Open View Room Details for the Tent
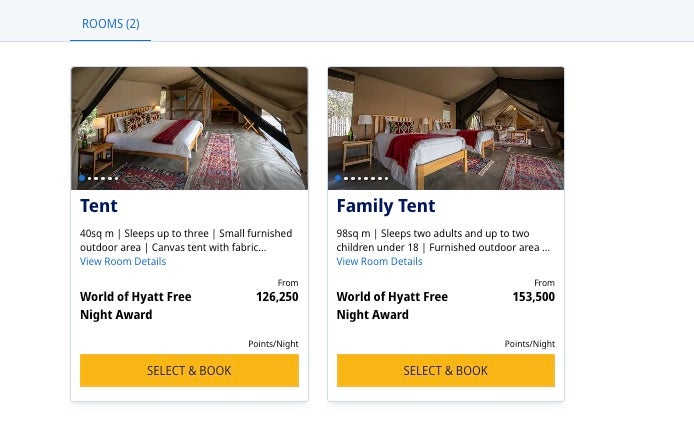 click(x=123, y=262)
